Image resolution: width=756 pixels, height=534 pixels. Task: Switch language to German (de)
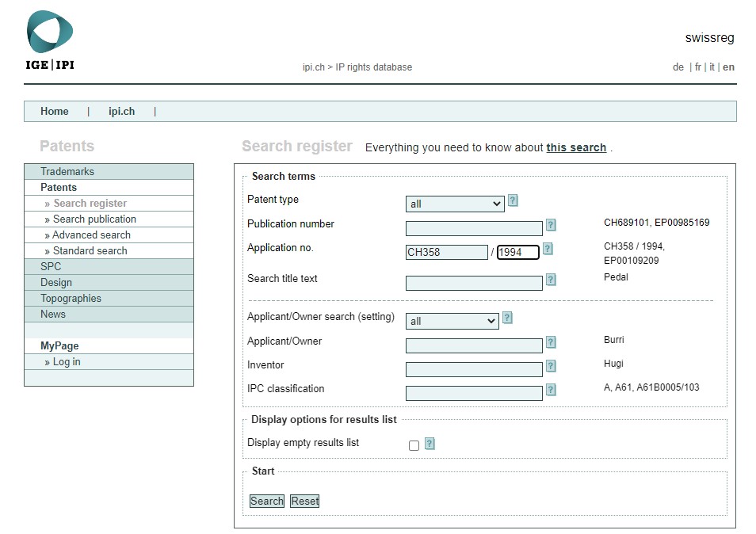click(678, 67)
